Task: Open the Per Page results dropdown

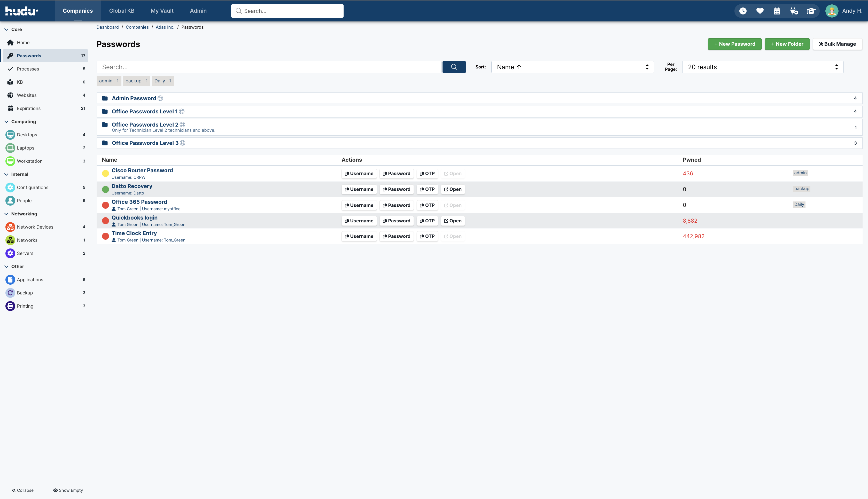Action: point(762,67)
